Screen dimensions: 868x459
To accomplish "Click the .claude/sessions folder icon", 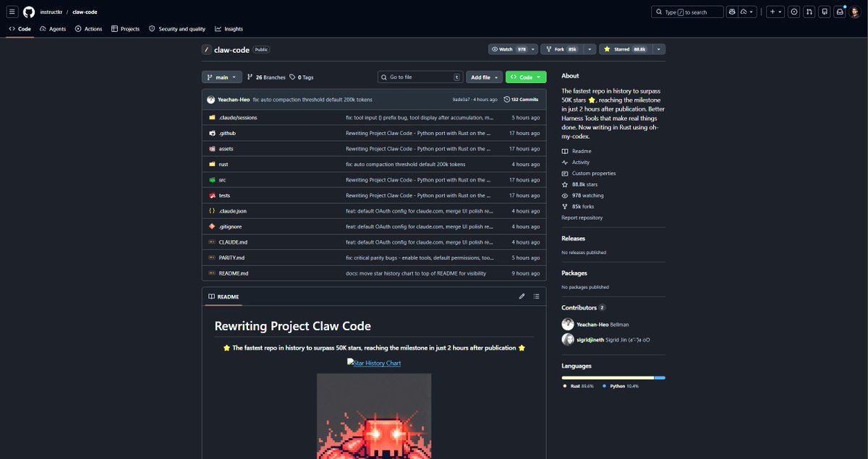I will (x=212, y=117).
